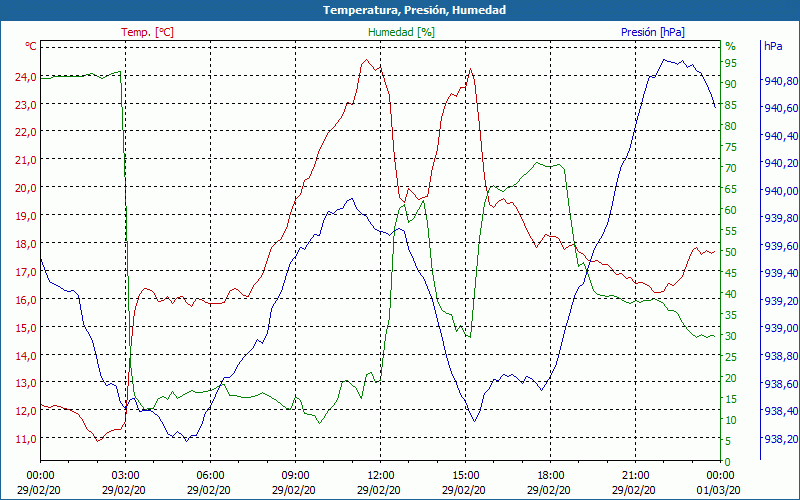This screenshot has height=500, width=800.
Task: Click the 938,40 pressure axis value
Action: (x=781, y=411)
